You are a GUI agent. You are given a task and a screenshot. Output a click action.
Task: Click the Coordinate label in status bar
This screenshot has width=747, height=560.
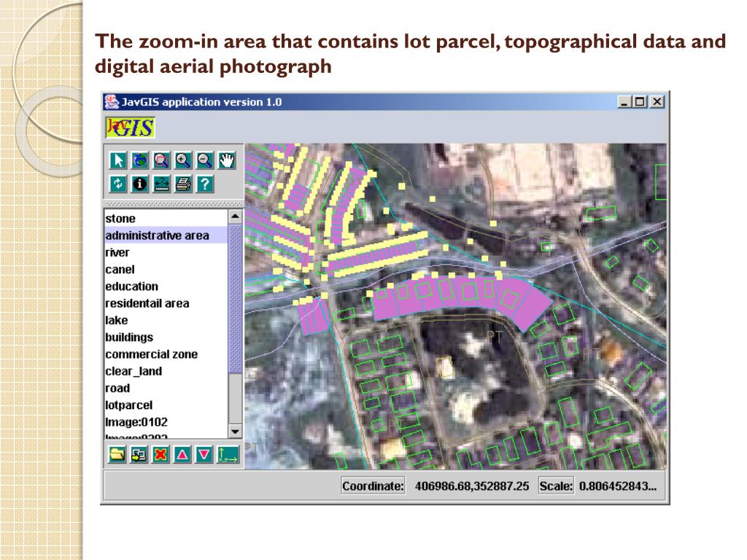tap(373, 486)
